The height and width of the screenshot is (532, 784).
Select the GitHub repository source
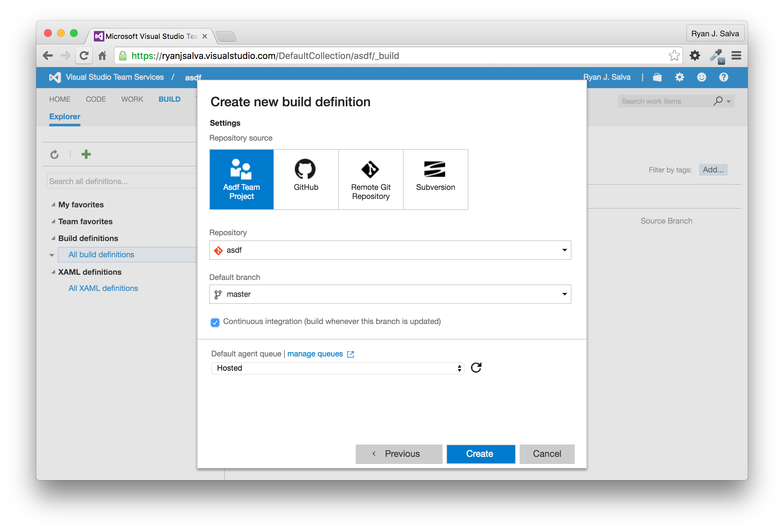pos(306,179)
